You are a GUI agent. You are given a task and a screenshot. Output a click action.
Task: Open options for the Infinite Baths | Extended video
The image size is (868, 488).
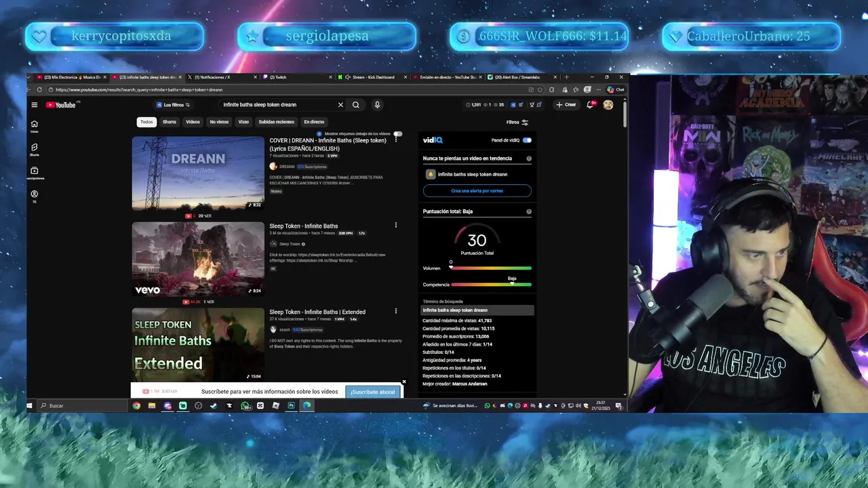pyautogui.click(x=396, y=312)
